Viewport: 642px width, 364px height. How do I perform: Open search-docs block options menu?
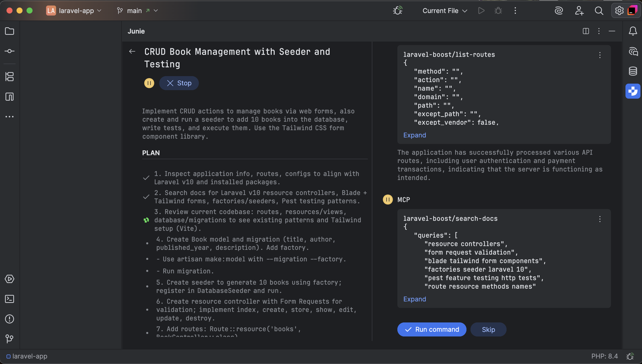coord(600,219)
